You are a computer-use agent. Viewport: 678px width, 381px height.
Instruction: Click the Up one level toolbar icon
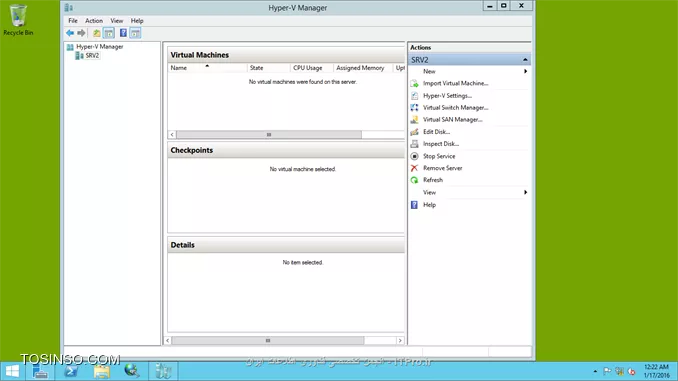(97, 33)
